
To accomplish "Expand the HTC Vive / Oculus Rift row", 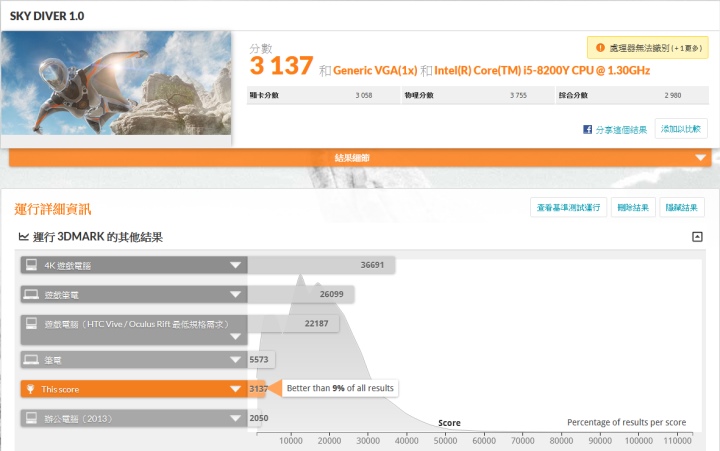I will point(236,325).
